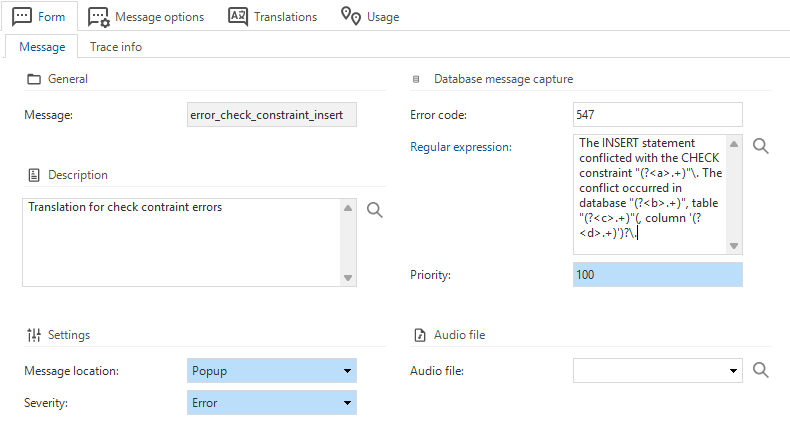Go to the Usage tab

point(369,17)
